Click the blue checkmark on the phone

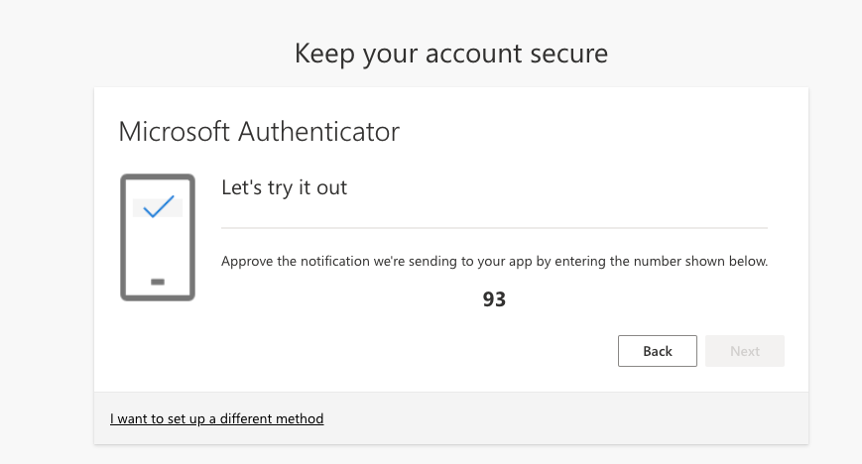coord(158,207)
